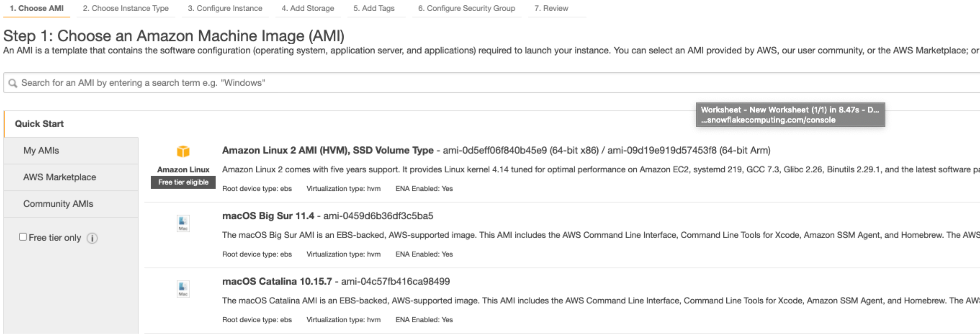Open AWS Marketplace in sidebar
This screenshot has width=980, height=336.
click(71, 177)
